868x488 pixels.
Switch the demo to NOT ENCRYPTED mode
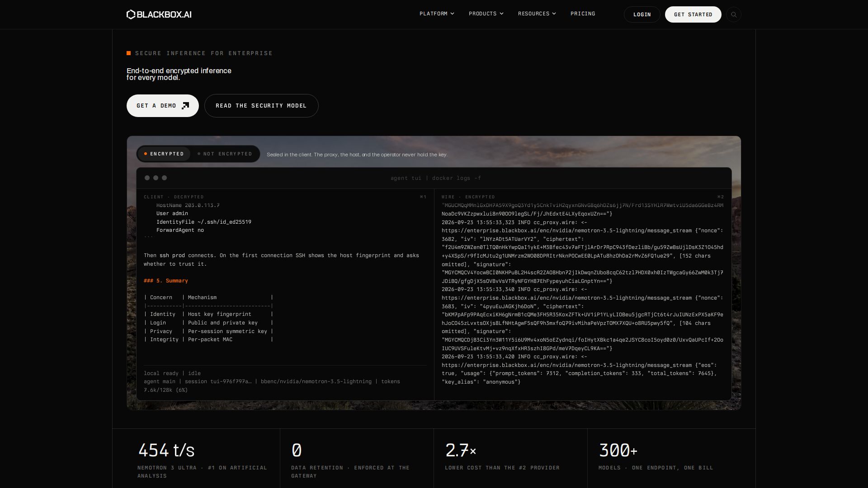coord(225,154)
